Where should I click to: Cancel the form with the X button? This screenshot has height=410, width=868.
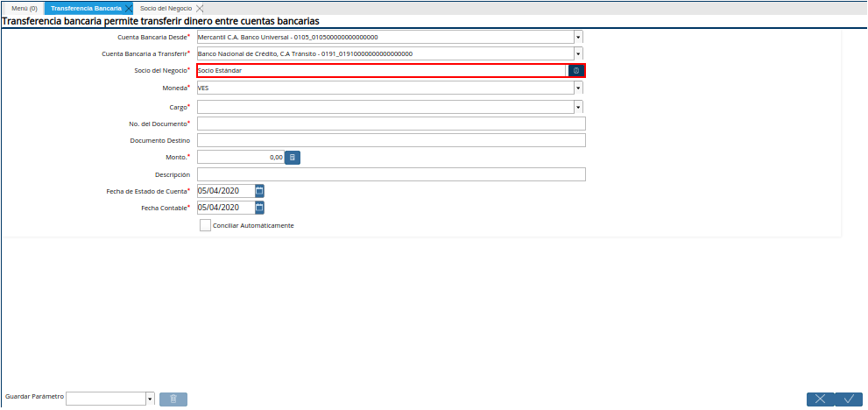[x=821, y=399]
